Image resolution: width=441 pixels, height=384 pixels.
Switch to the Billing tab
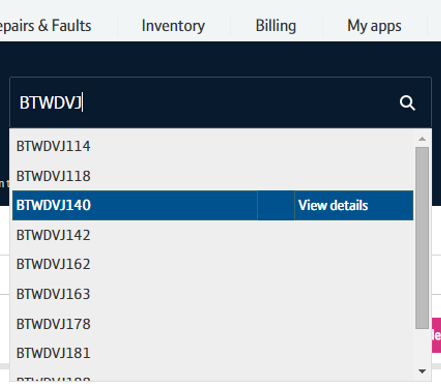276,26
